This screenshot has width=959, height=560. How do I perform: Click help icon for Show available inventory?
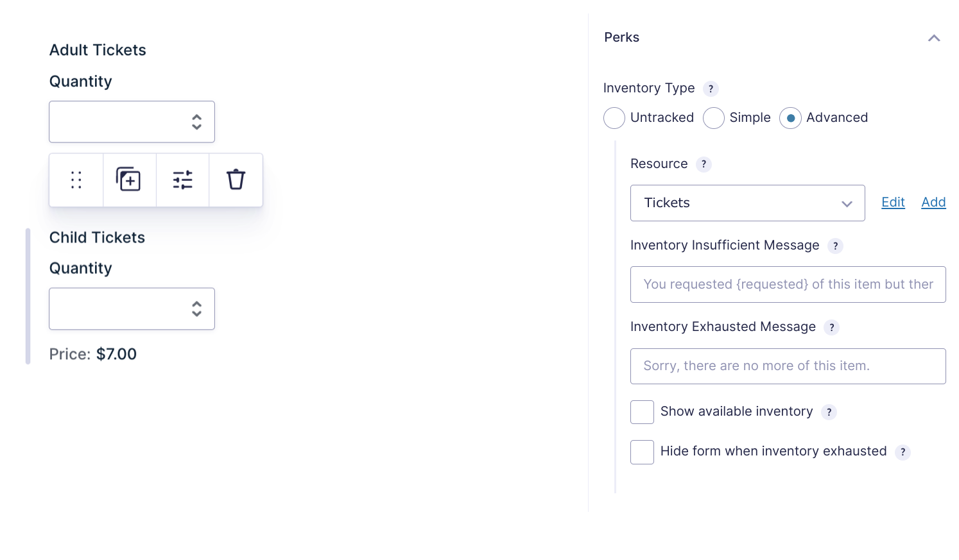point(829,412)
